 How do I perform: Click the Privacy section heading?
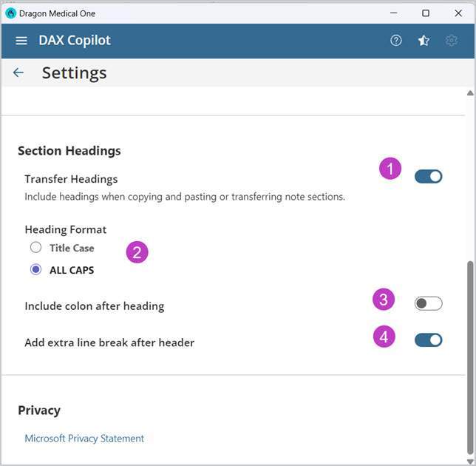(x=39, y=411)
